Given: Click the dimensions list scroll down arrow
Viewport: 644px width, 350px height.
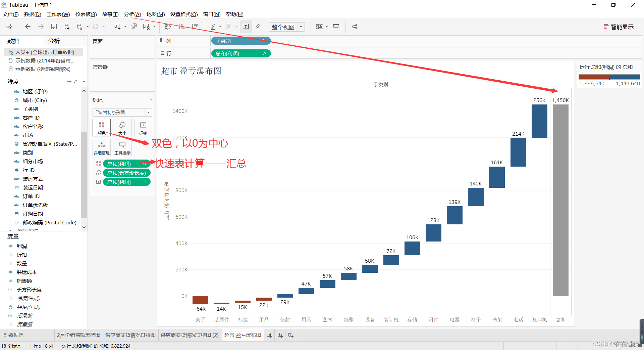Looking at the screenshot, I should [84, 227].
